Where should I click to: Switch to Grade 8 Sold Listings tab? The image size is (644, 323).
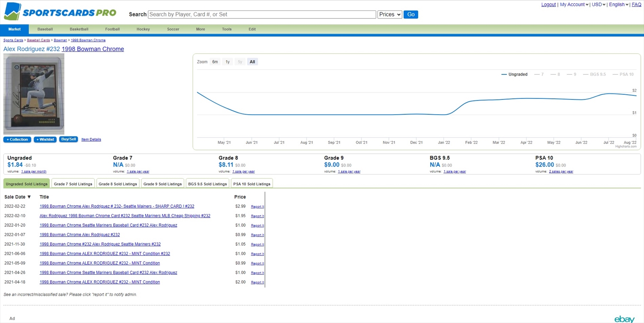118,183
